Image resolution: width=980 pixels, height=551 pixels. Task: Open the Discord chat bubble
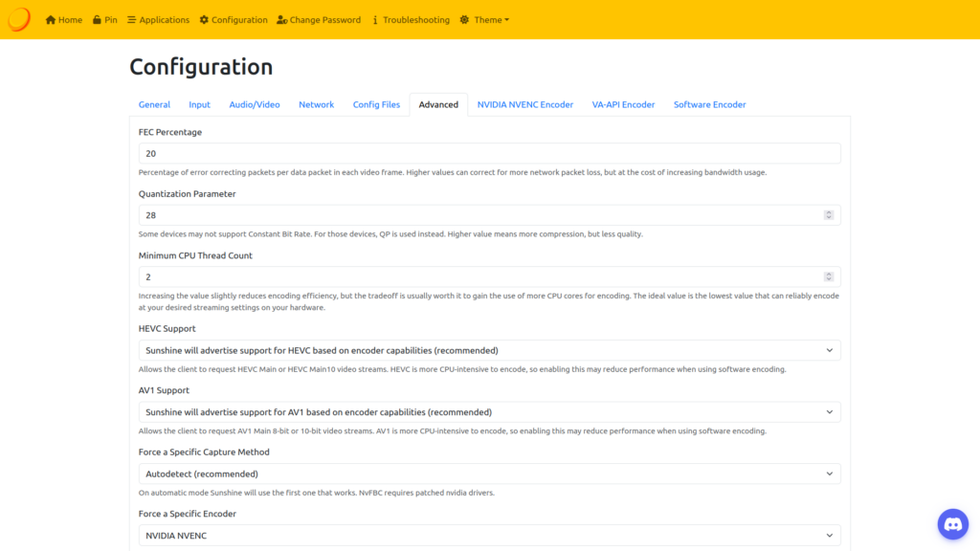(952, 524)
